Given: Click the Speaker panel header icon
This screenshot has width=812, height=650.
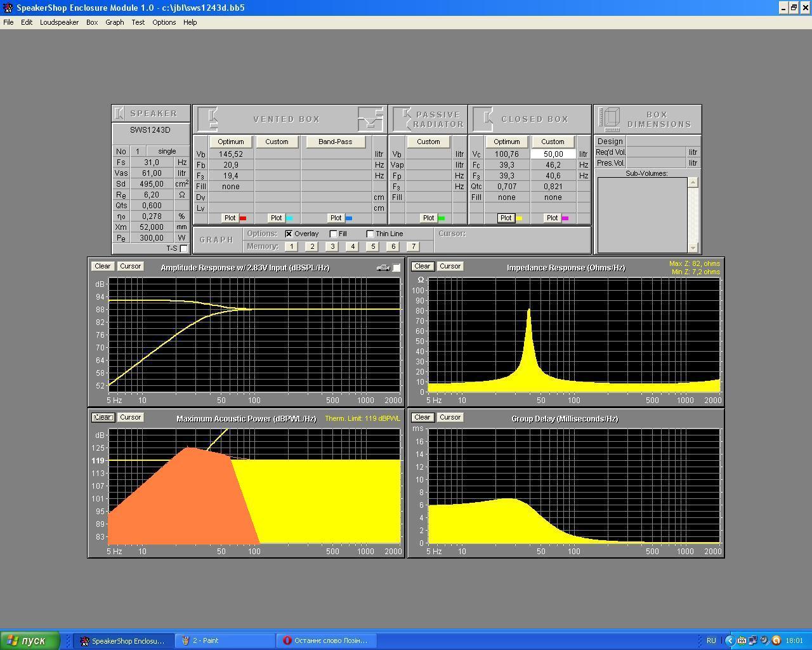Looking at the screenshot, I should [119, 114].
